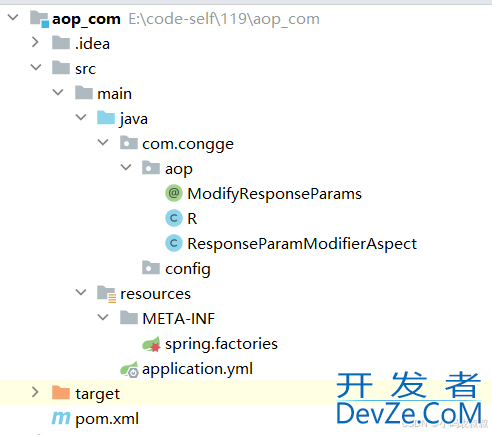Screen dimensions: 492x435
Task: Collapse the aop package chevron
Action: click(x=126, y=167)
